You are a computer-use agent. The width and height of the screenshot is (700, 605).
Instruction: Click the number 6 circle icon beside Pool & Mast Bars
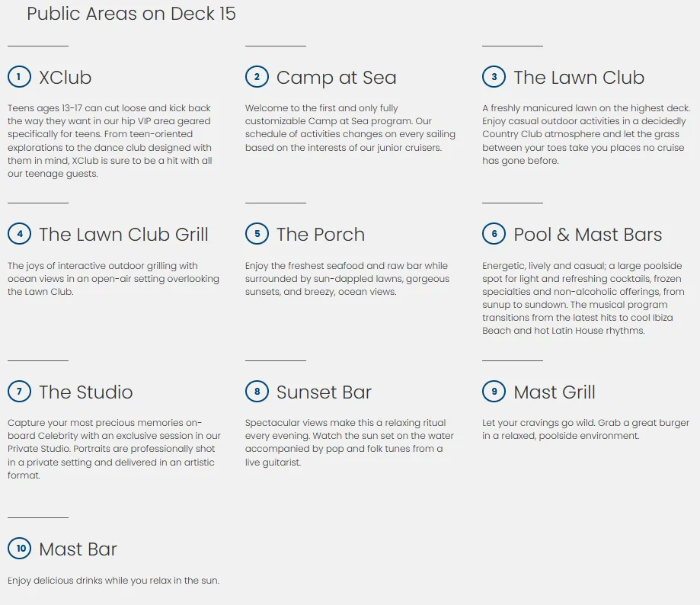[494, 233]
